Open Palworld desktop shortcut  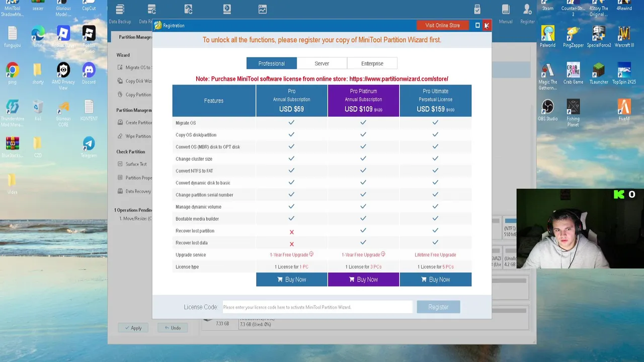point(548,36)
